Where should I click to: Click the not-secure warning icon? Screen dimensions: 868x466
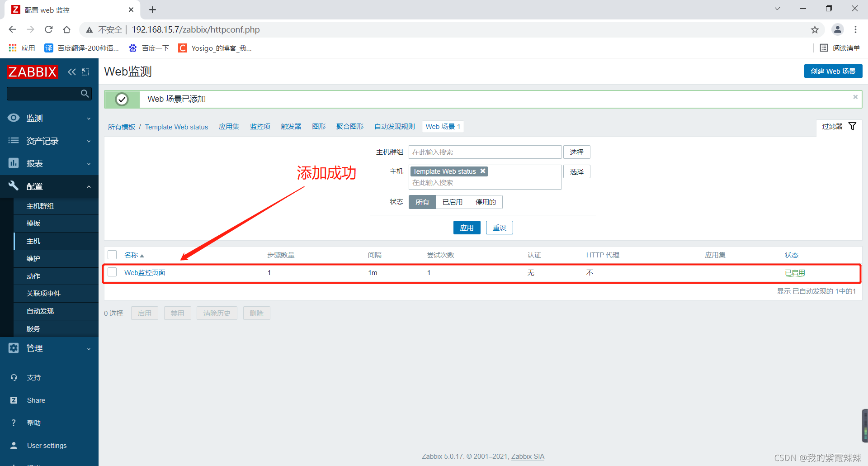point(90,30)
